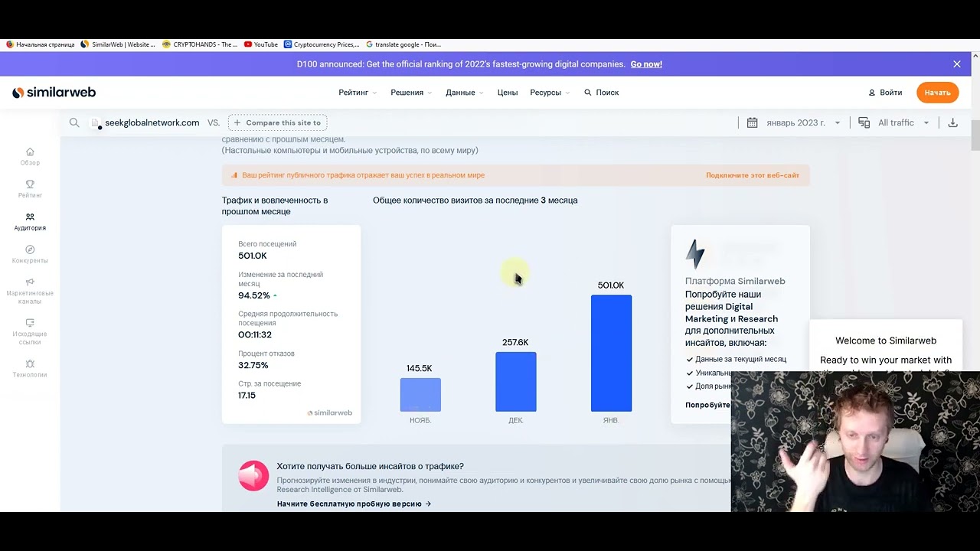Viewport: 980px width, 551px height.
Task: Click the 00:11:32 average duration value
Action: (254, 334)
